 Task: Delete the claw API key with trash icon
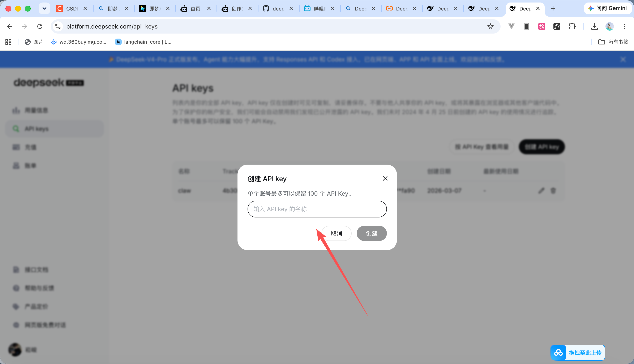pyautogui.click(x=553, y=191)
